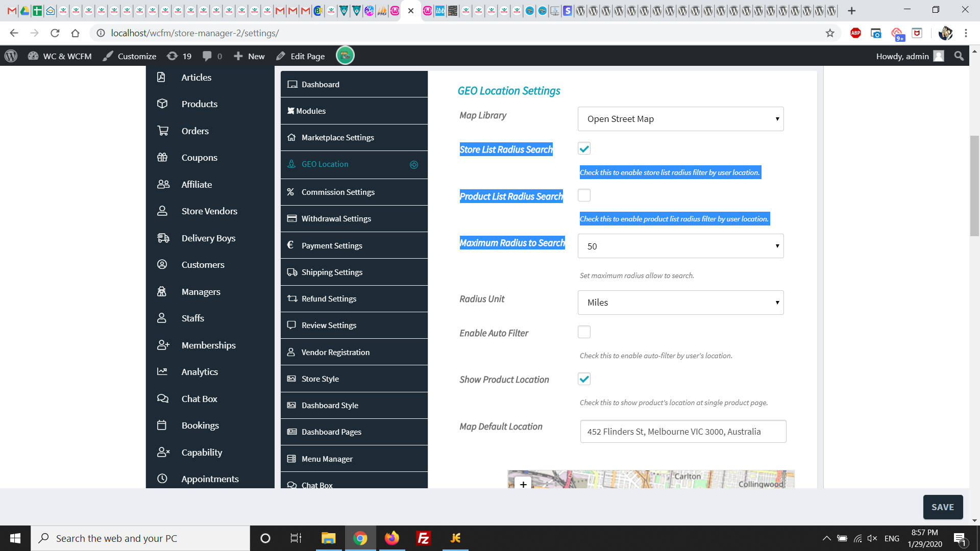Image resolution: width=980 pixels, height=551 pixels.
Task: Select the Shipping Settings tab
Action: point(354,272)
